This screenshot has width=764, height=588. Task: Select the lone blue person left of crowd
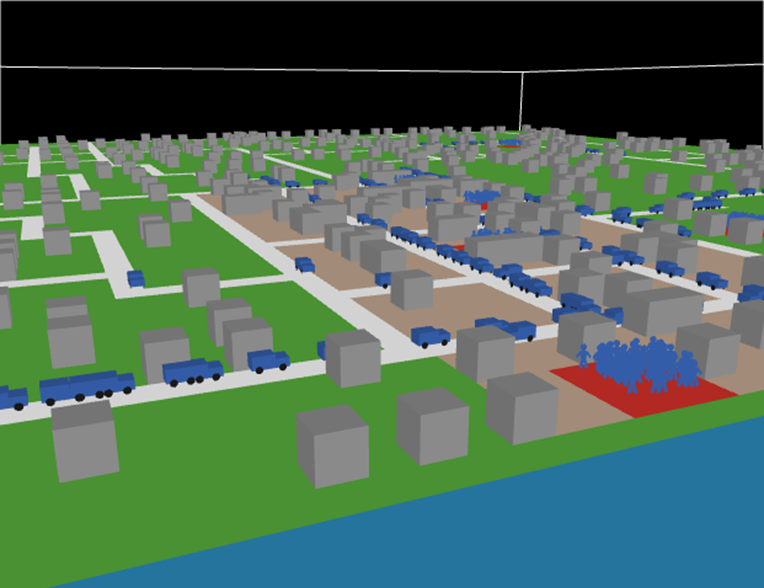click(583, 355)
